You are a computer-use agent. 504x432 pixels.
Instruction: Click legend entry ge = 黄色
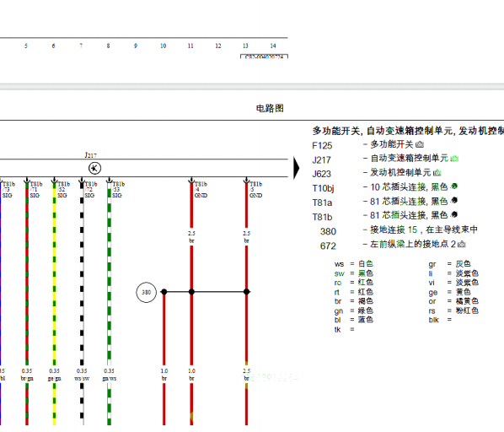[x=449, y=292]
